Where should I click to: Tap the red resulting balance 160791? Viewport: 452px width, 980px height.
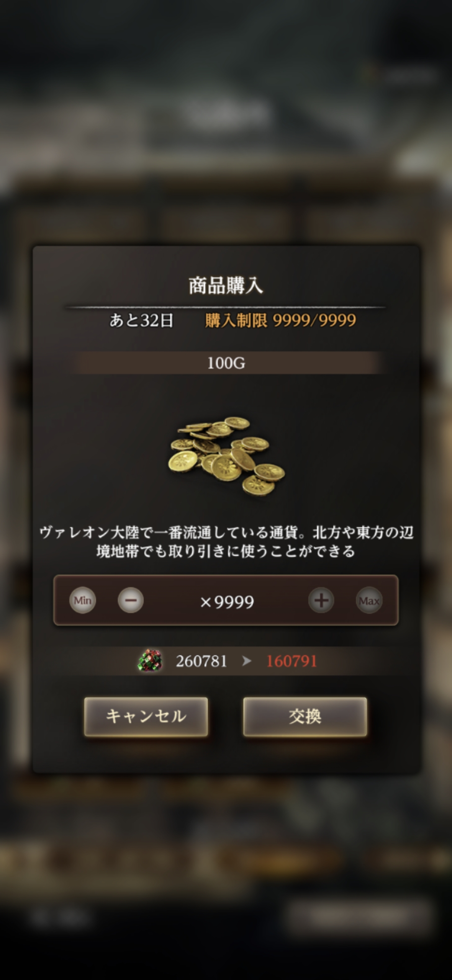tap(292, 661)
